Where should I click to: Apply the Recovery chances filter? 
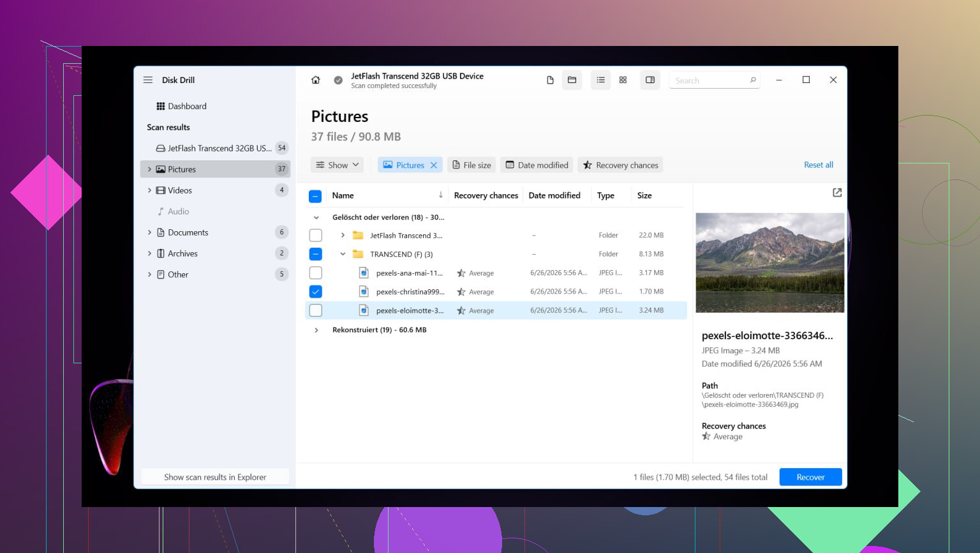point(620,165)
